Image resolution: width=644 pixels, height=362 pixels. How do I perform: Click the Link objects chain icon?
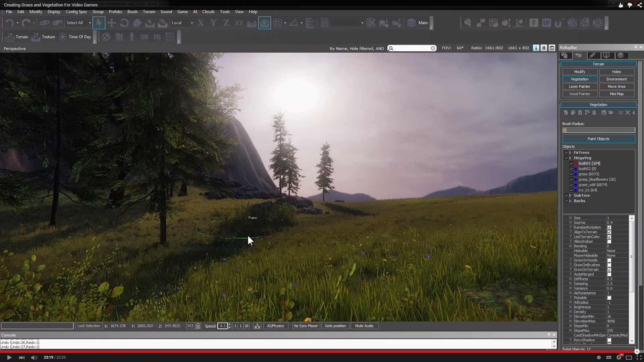[44, 23]
